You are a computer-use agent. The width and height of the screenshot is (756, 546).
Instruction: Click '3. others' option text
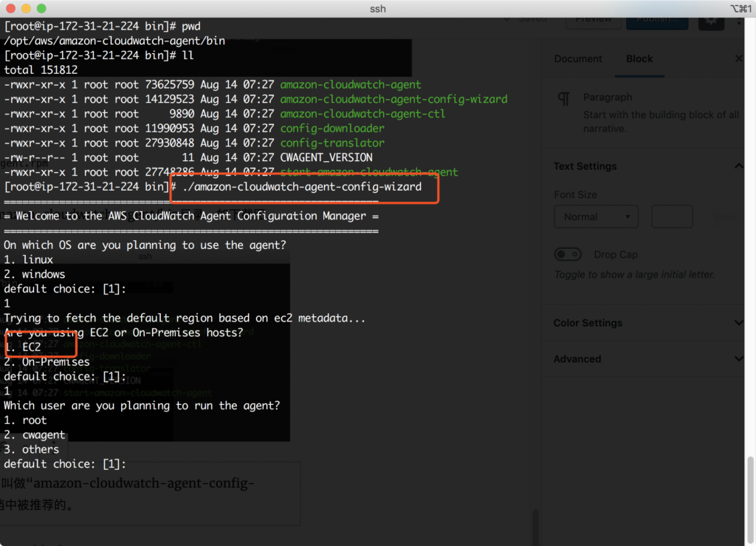(31, 449)
